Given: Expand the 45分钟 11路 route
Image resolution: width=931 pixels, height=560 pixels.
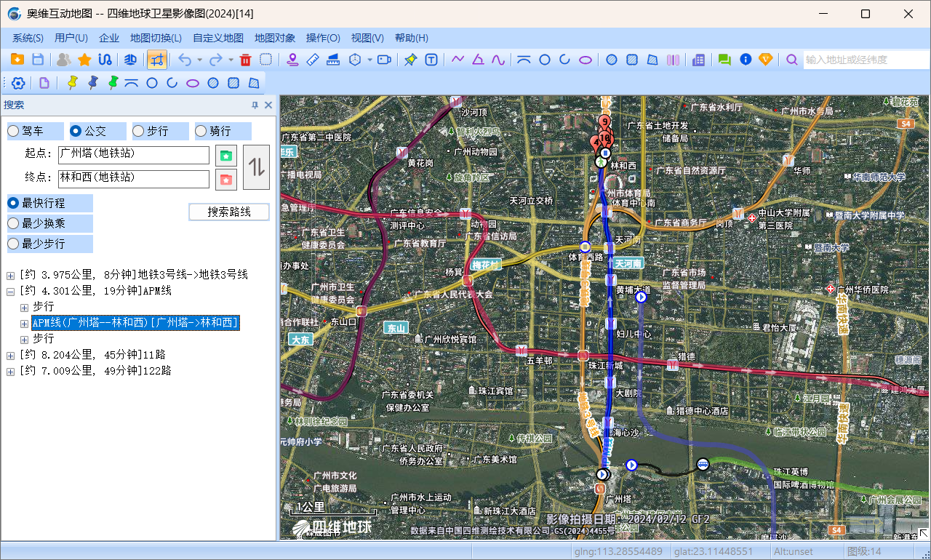Looking at the screenshot, I should click(10, 355).
